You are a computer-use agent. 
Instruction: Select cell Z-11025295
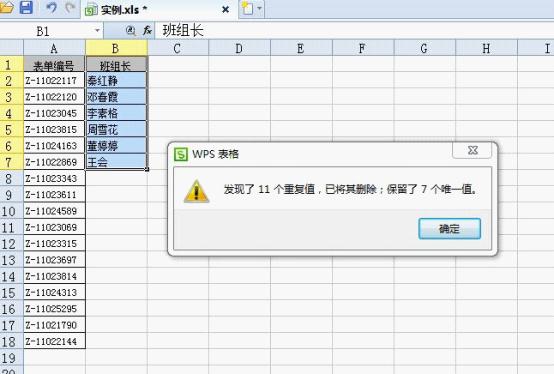click(x=54, y=309)
